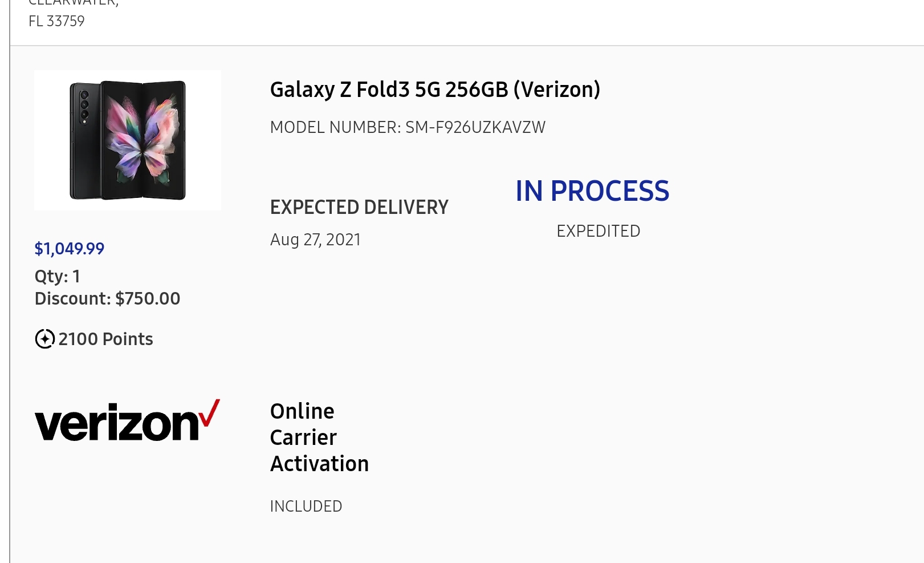
Task: Click the model number SM-F926UZKAVZW
Action: [475, 127]
